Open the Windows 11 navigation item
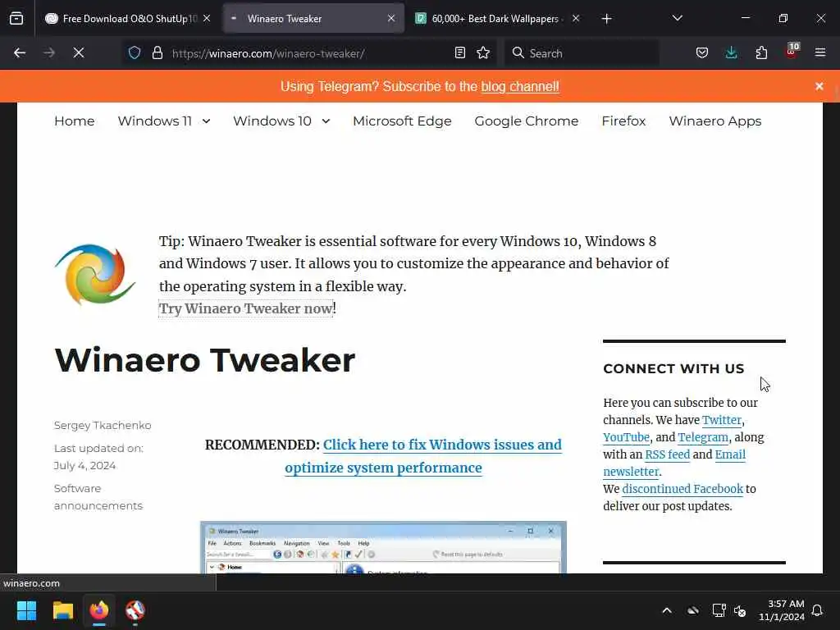This screenshot has width=840, height=630. coord(155,121)
